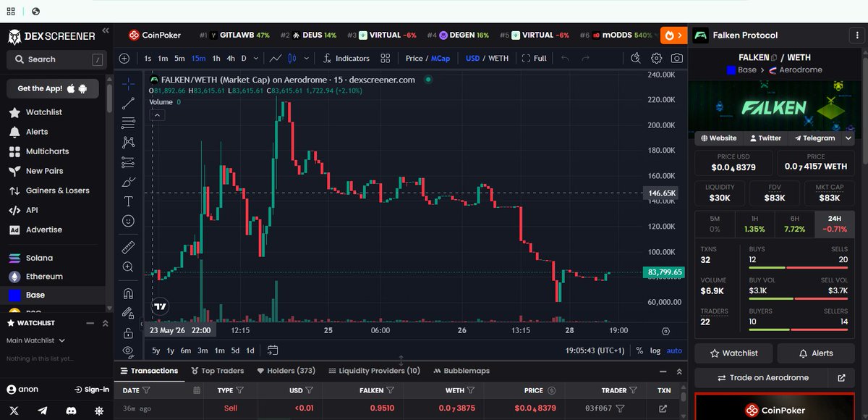The width and height of the screenshot is (868, 420).
Task: Open the Fibonacci retracement tool group
Action: tap(128, 122)
